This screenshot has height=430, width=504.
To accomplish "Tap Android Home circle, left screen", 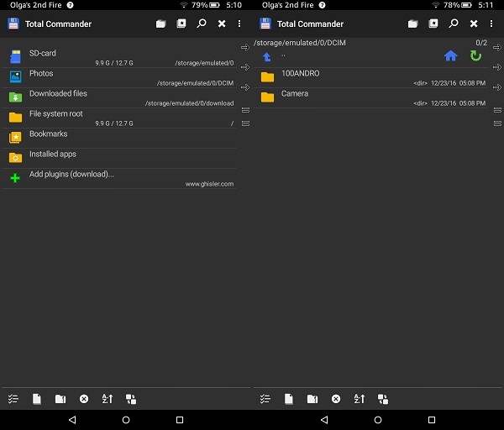I will click(126, 420).
